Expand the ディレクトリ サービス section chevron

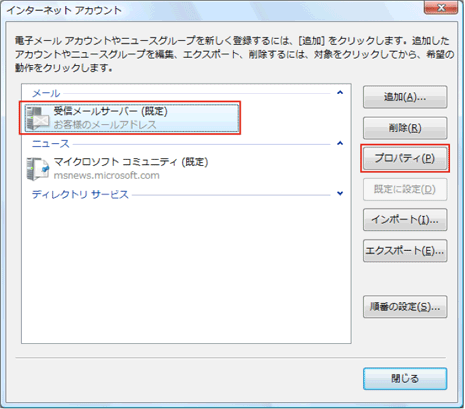[x=340, y=193]
